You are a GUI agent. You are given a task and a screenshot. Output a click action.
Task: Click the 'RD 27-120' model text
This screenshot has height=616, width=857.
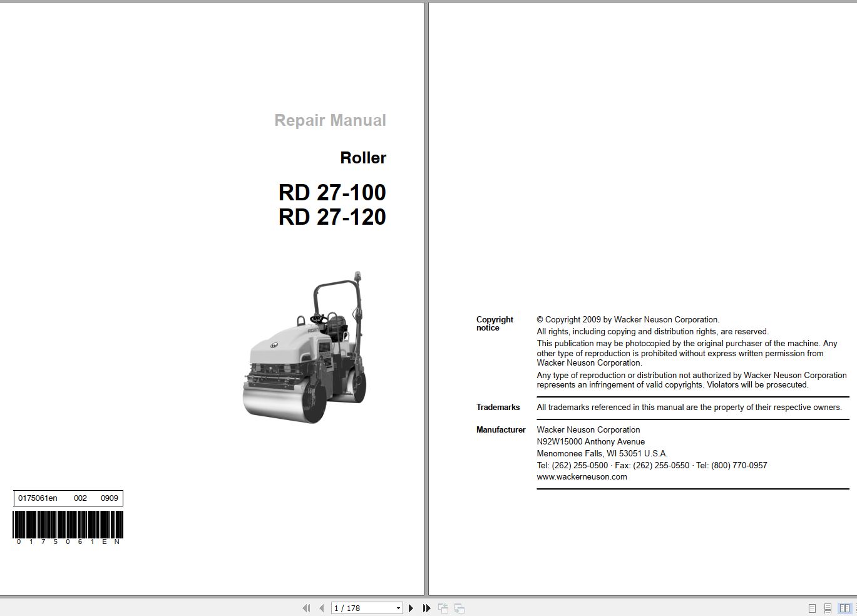(332, 217)
